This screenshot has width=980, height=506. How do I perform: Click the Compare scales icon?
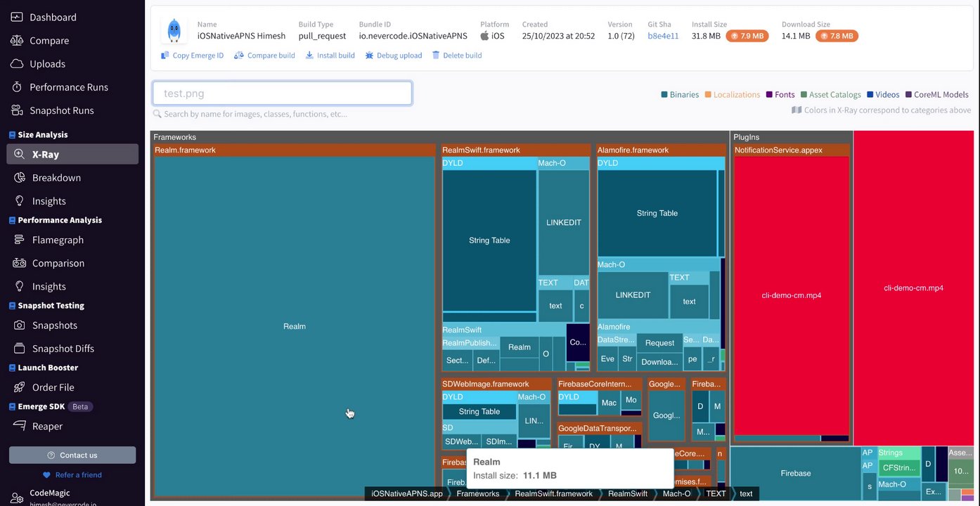point(17,40)
